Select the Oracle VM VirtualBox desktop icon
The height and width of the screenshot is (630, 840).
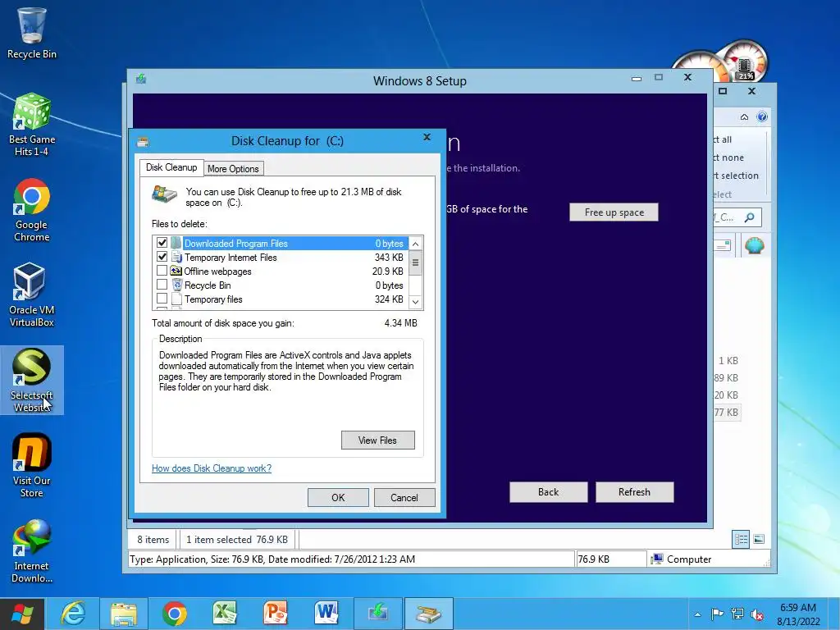coord(32,294)
